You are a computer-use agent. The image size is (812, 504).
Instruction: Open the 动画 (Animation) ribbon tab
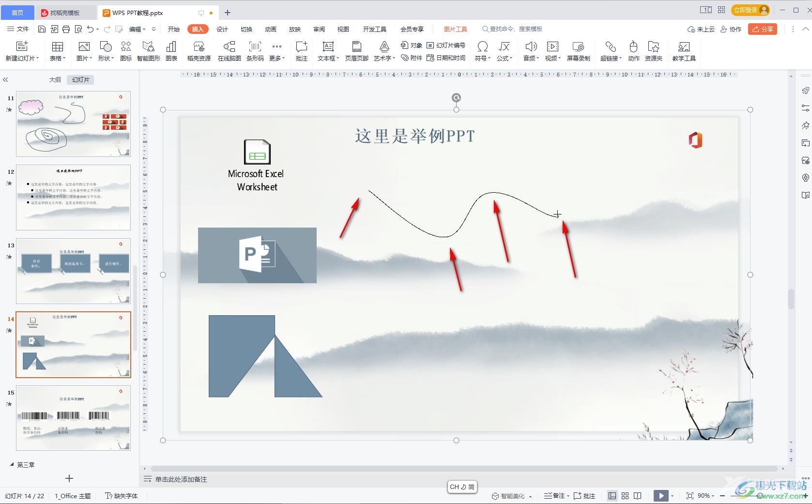tap(271, 29)
